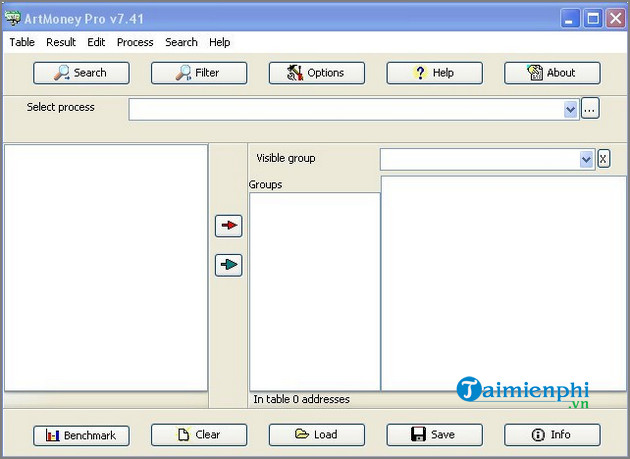Viewport: 630px width, 459px height.
Task: Click the Help button with question mark
Action: click(x=434, y=73)
